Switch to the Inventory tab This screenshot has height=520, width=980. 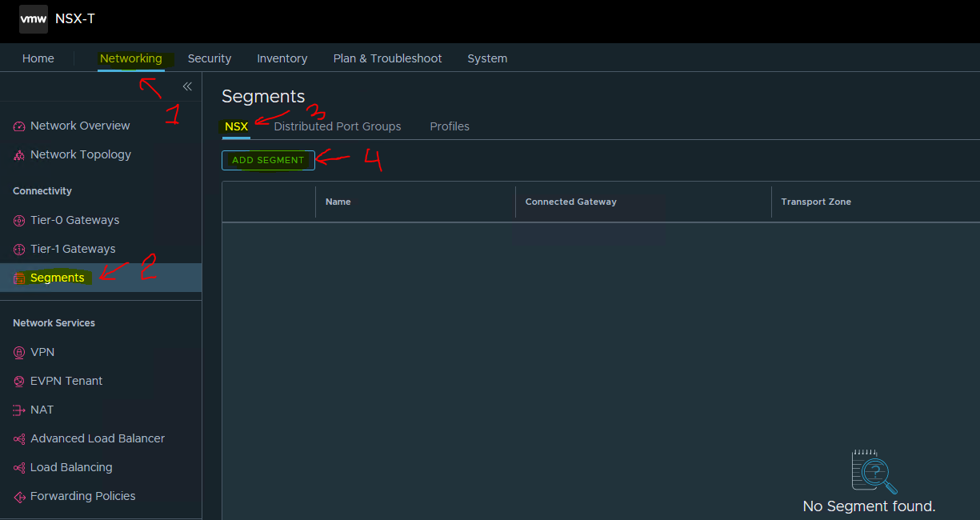282,58
